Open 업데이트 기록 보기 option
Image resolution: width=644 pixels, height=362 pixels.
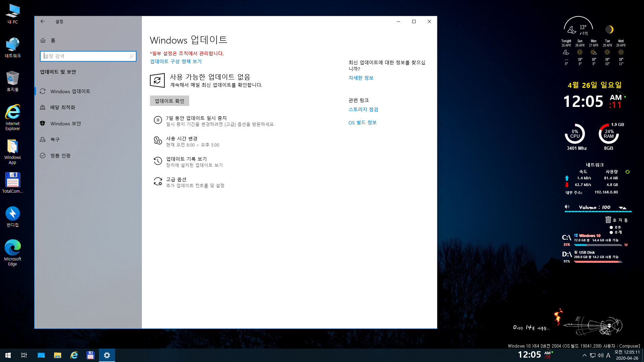pyautogui.click(x=188, y=162)
